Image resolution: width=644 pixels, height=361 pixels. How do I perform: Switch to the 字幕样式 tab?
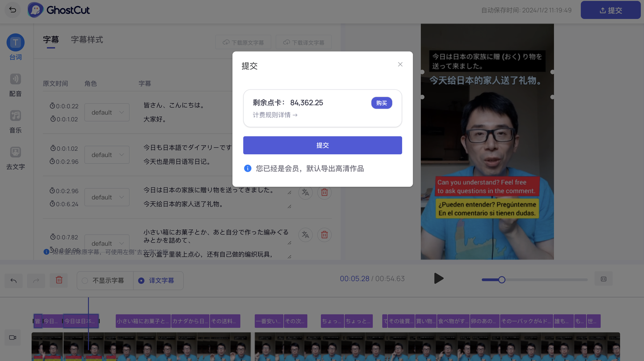coord(87,40)
